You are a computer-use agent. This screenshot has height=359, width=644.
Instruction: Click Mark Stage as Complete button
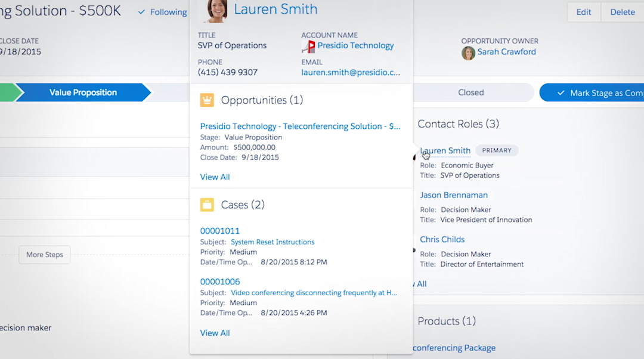point(592,93)
